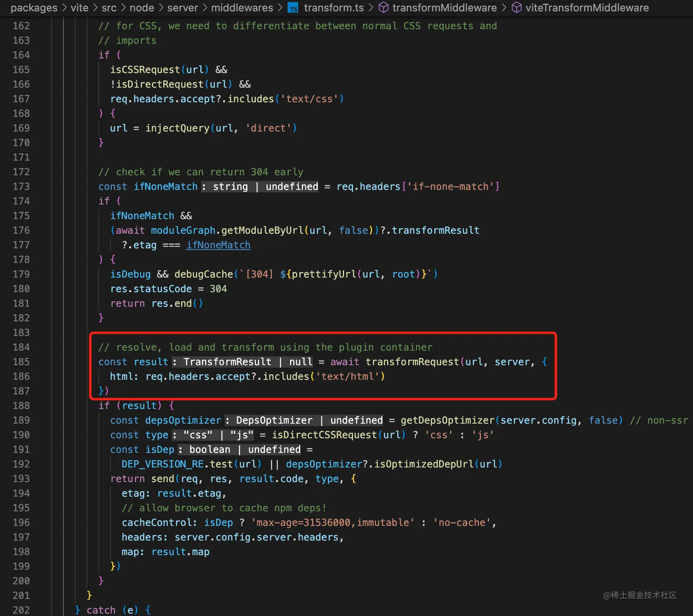The image size is (693, 616).
Task: Click the isDirectRequest call on line 166
Action: 159,84
